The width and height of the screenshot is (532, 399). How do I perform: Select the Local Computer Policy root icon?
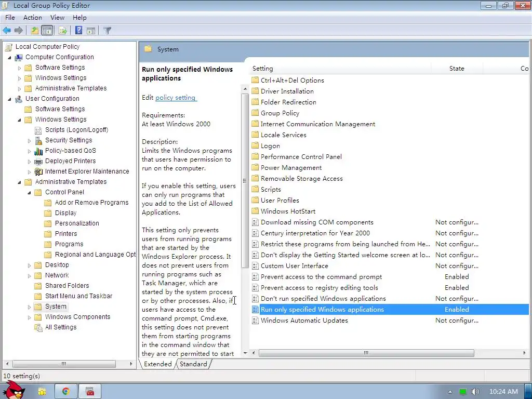tap(9, 47)
